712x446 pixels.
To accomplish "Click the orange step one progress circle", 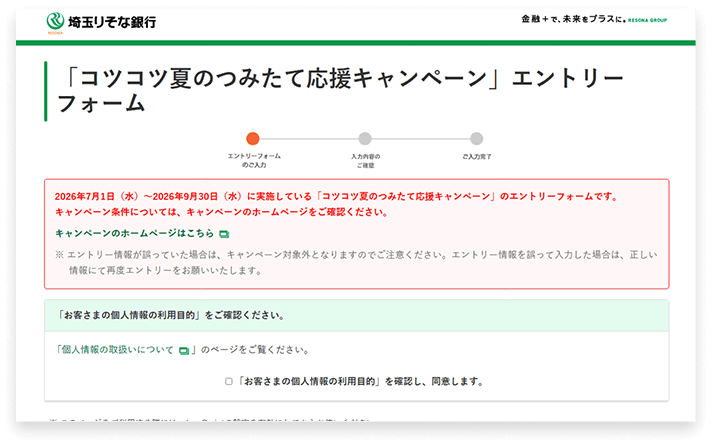I will 253,139.
